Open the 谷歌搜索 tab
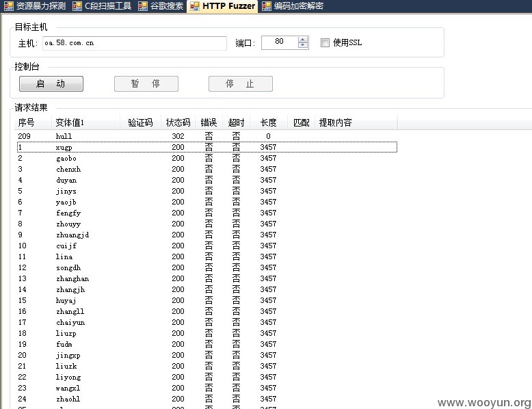 click(x=161, y=6)
